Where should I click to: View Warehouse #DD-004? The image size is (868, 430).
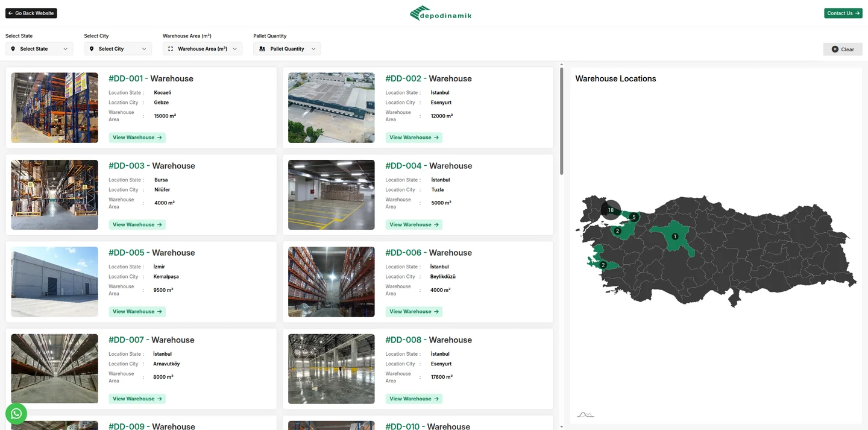click(414, 224)
